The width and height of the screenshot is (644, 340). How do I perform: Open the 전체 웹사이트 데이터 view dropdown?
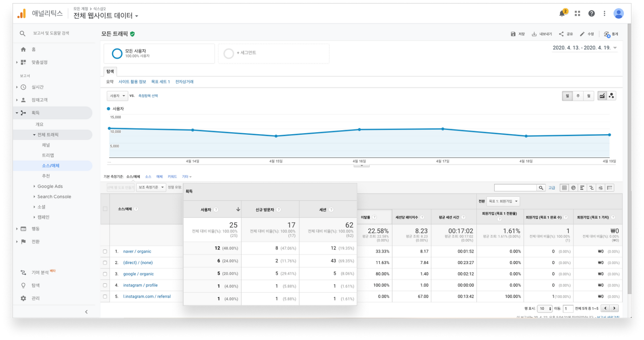[106, 16]
